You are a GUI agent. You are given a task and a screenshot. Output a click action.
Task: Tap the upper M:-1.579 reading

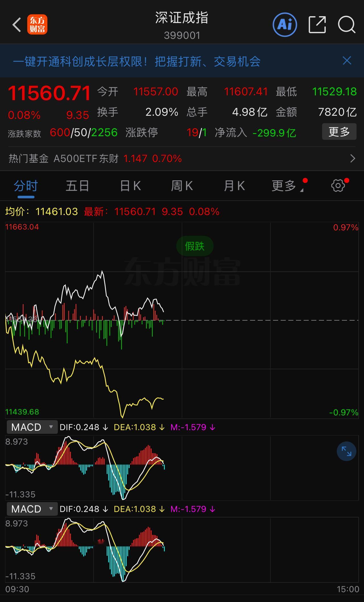pyautogui.click(x=193, y=427)
